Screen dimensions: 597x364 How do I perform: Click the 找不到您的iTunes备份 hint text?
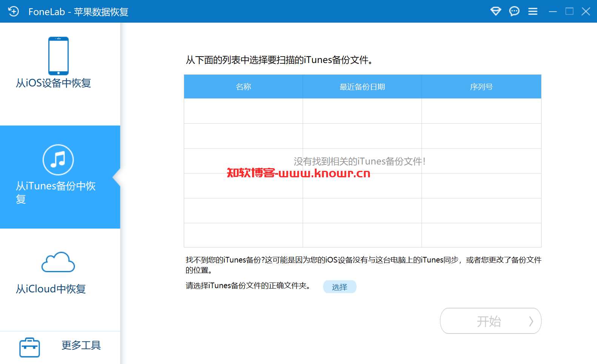pos(363,265)
